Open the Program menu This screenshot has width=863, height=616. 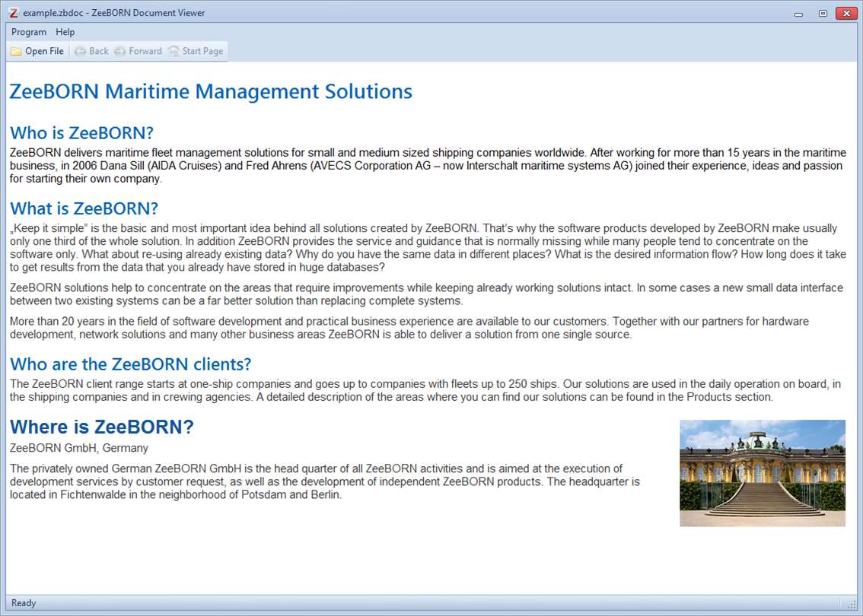point(29,32)
